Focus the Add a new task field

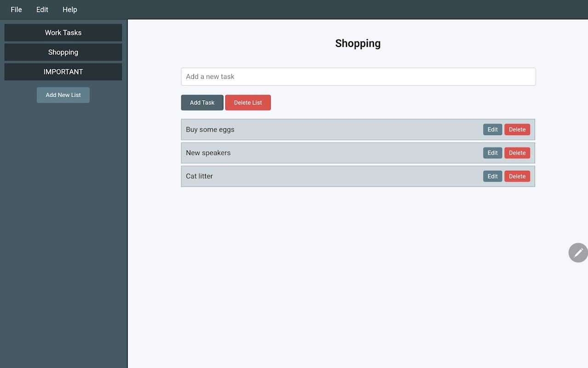[x=358, y=77]
